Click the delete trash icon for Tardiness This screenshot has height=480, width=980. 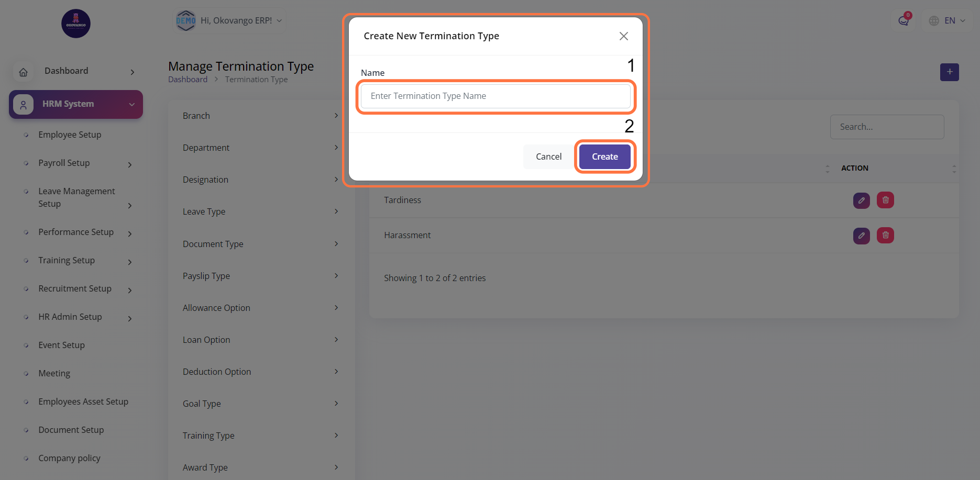885,200
